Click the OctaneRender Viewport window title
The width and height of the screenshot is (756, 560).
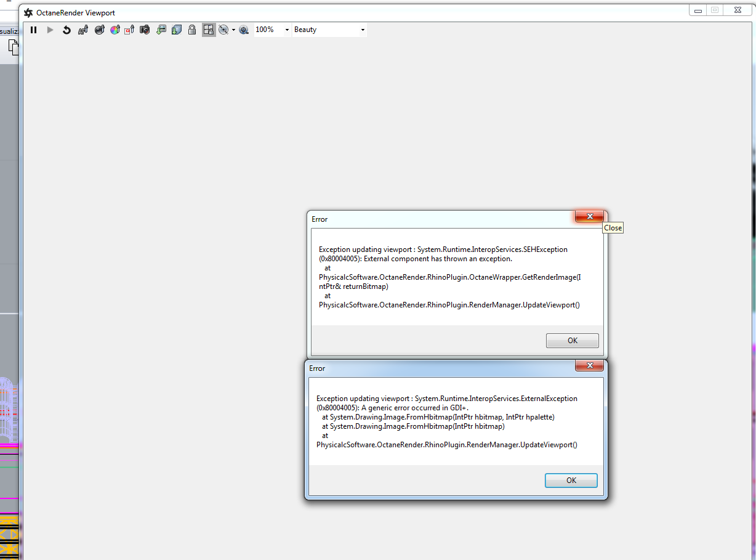(x=76, y=13)
